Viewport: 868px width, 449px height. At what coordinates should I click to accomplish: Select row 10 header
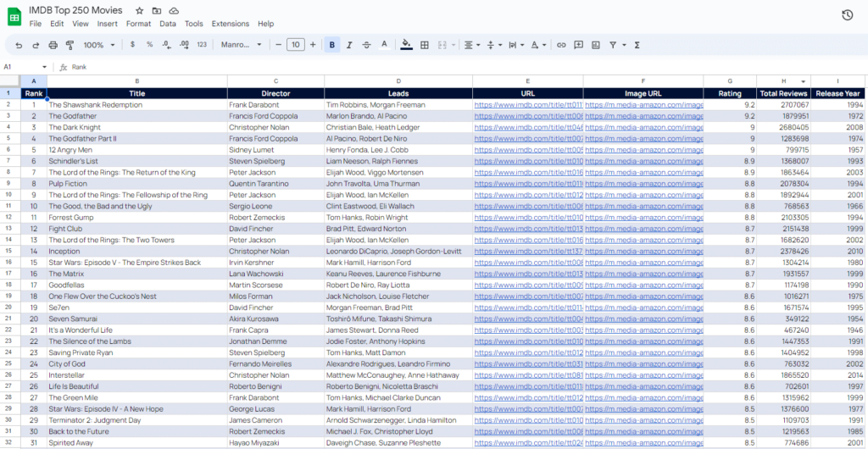point(10,195)
